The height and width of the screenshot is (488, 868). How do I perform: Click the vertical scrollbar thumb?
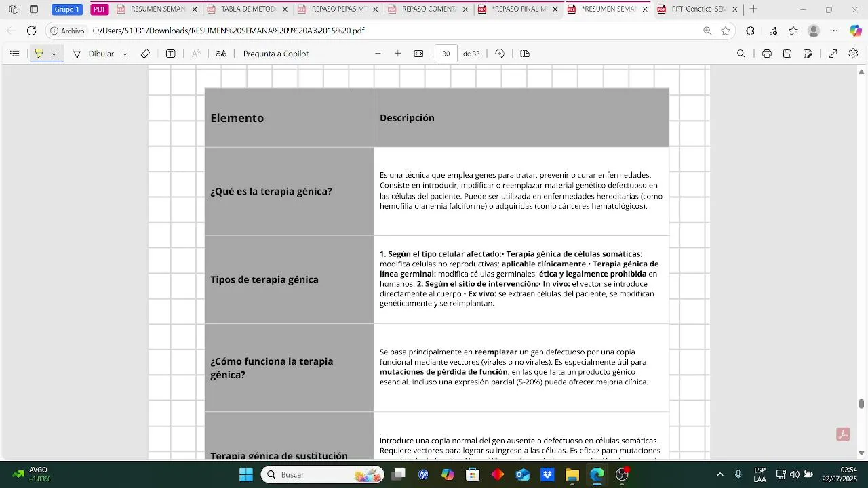[862, 403]
